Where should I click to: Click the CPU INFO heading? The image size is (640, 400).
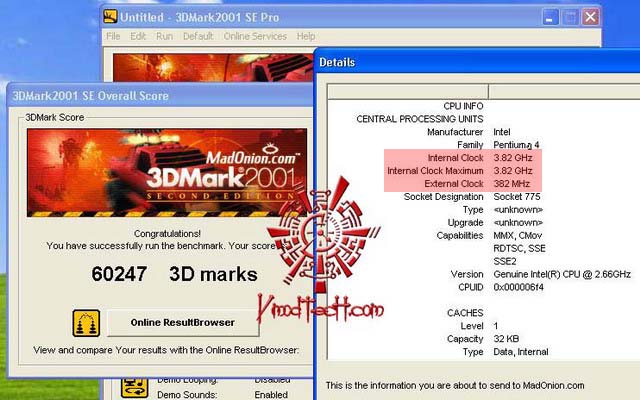(463, 106)
